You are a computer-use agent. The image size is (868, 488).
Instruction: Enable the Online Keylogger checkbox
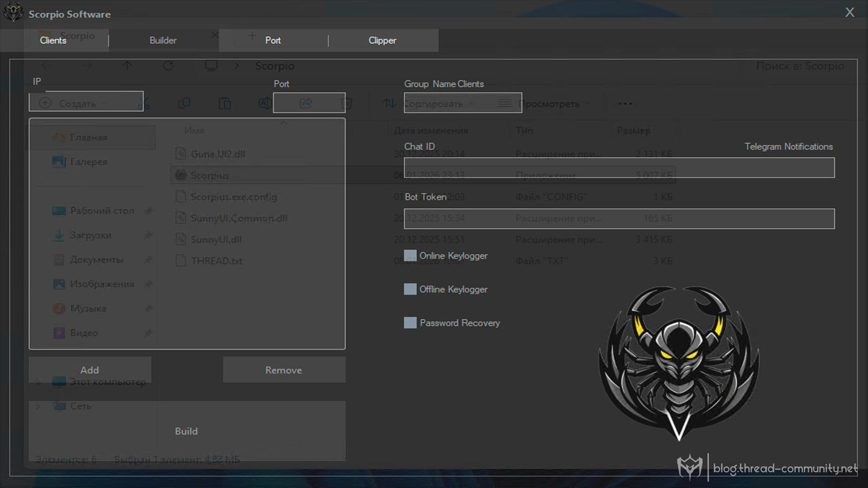pyautogui.click(x=410, y=255)
